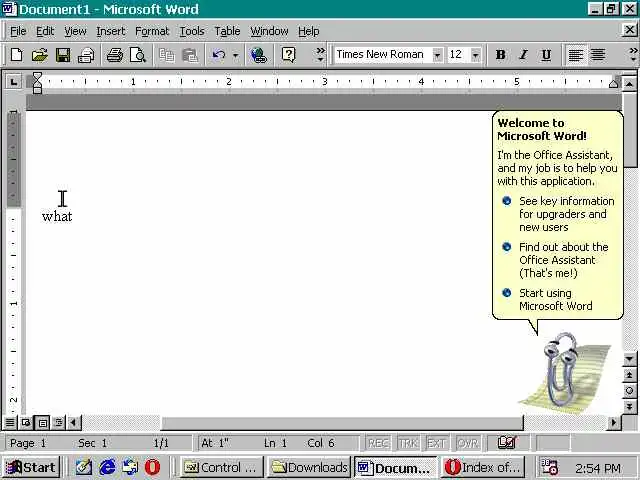Screen dimensions: 640x480
Task: Undo the last action
Action: coord(218,55)
